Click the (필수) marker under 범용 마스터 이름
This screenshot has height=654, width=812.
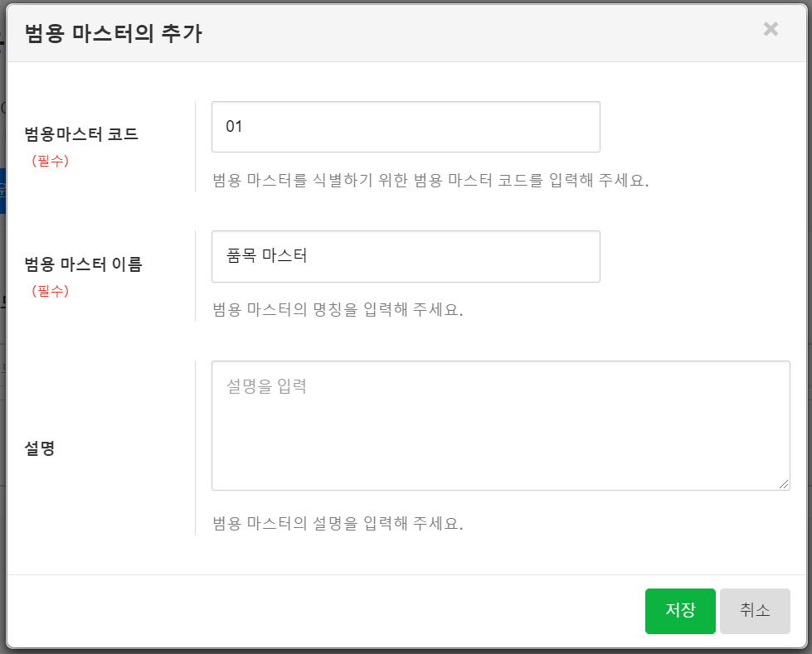click(50, 291)
